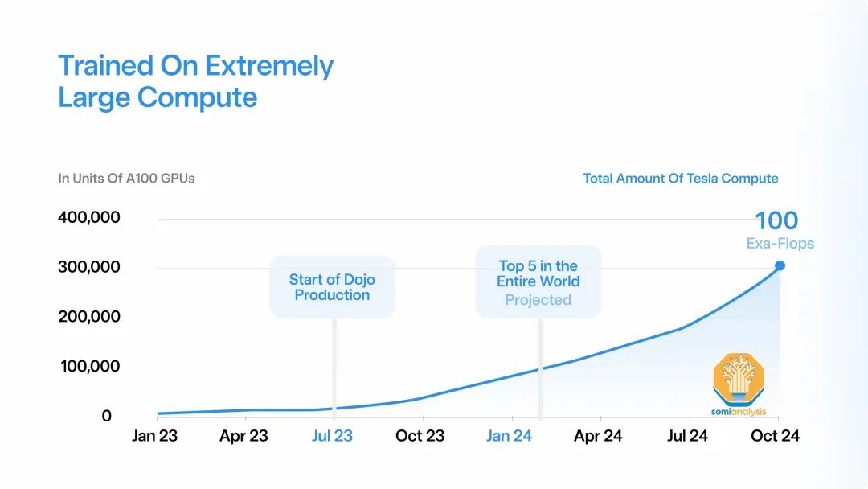Viewport: 868px width, 489px height.
Task: Click the Jul 24 axis label
Action: coord(687,436)
